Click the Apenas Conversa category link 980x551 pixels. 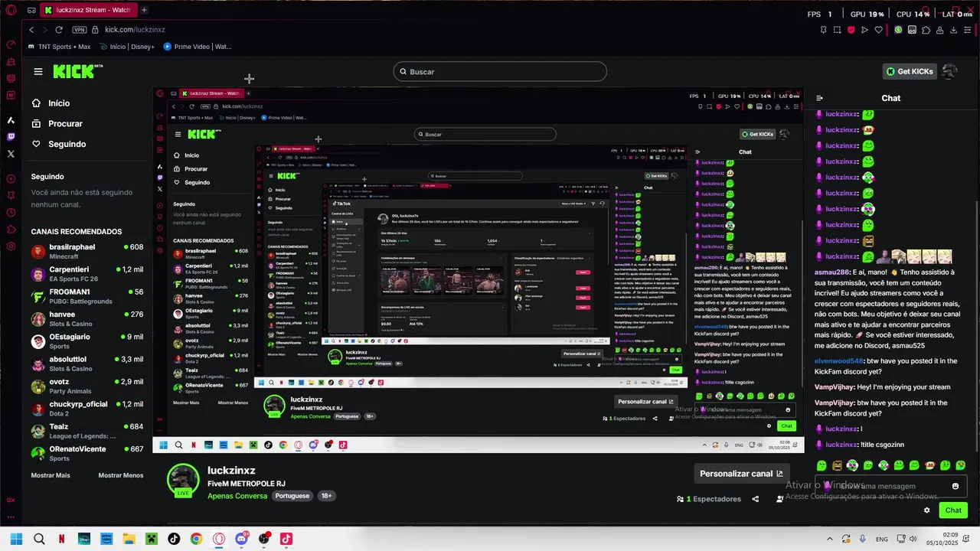pyautogui.click(x=237, y=496)
